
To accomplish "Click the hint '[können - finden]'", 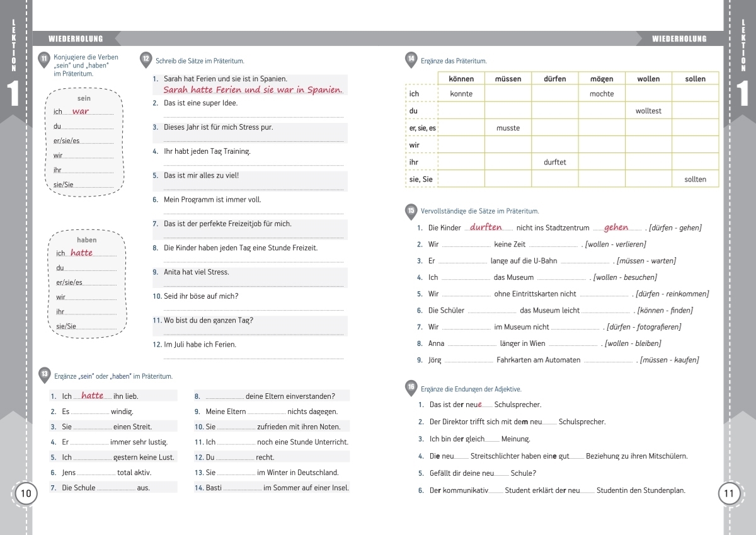I will point(665,311).
